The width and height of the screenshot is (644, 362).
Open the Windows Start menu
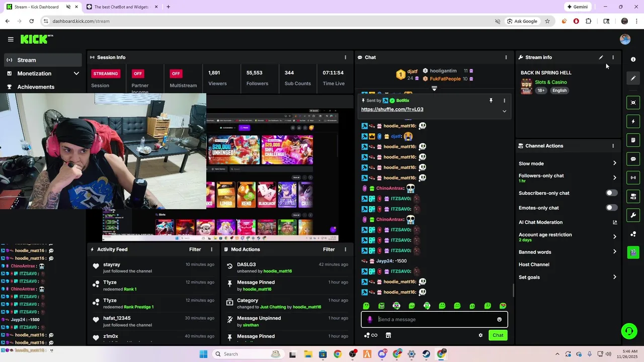pos(203,354)
